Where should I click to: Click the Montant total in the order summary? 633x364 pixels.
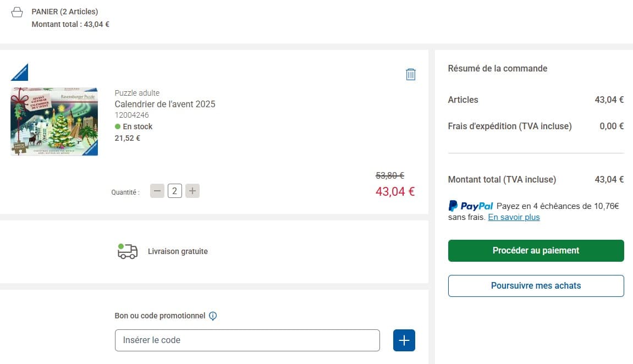pyautogui.click(x=503, y=179)
